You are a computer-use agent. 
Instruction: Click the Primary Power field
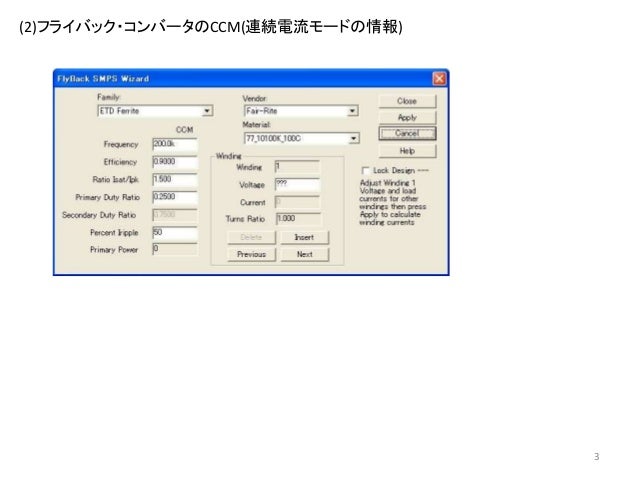point(175,249)
